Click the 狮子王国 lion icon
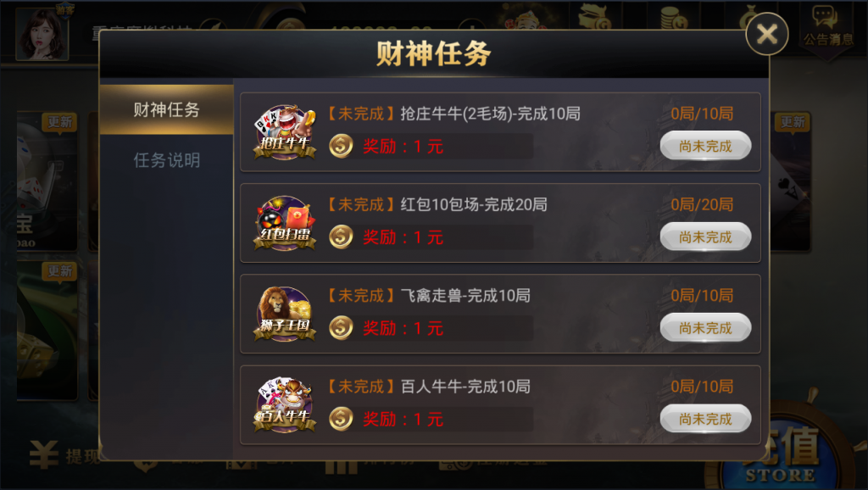This screenshot has height=490, width=868. coord(285,314)
